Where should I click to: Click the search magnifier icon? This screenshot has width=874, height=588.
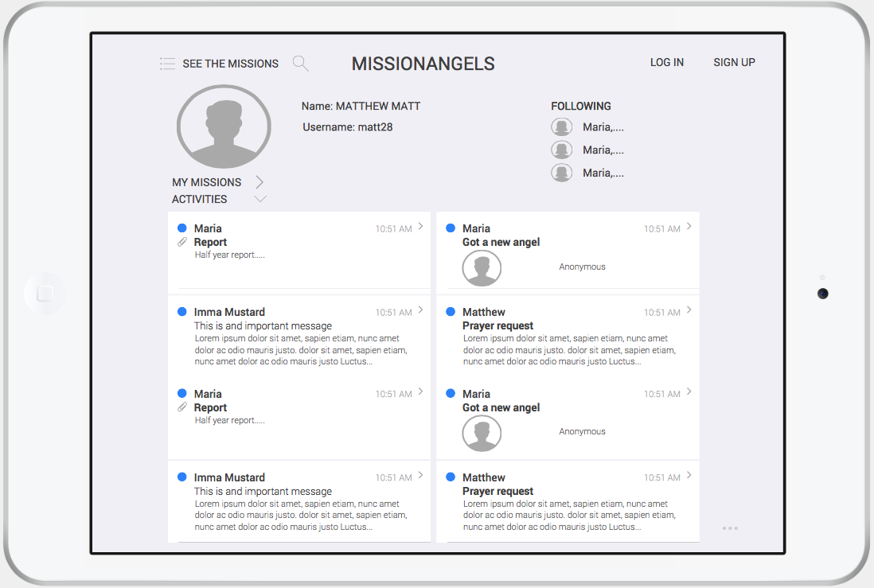click(x=300, y=64)
